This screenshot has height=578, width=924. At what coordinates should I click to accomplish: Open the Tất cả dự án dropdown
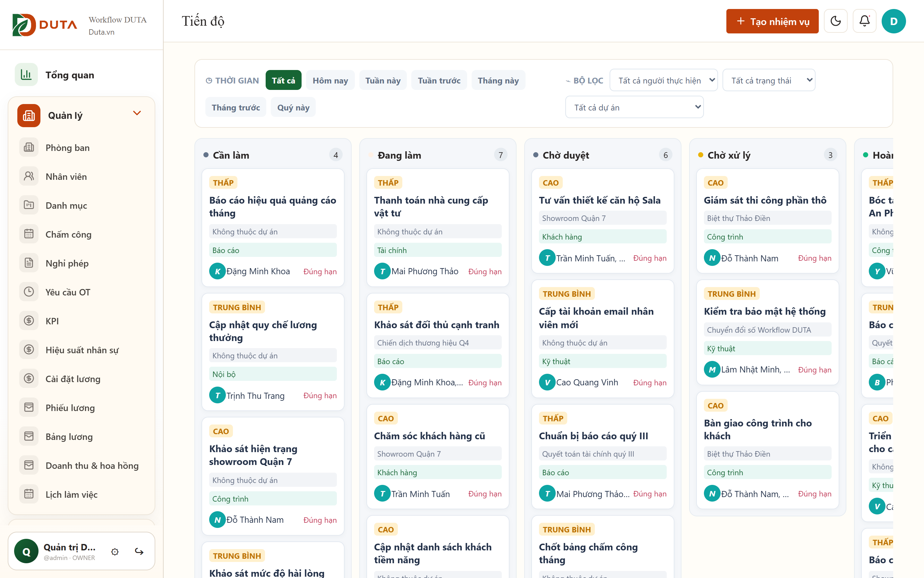tap(635, 108)
